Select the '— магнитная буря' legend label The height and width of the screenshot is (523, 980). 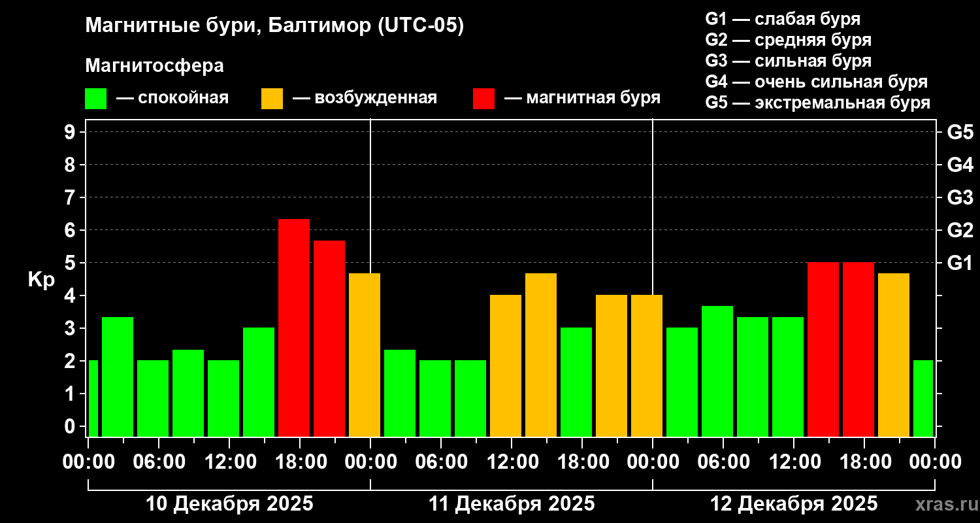[582, 98]
